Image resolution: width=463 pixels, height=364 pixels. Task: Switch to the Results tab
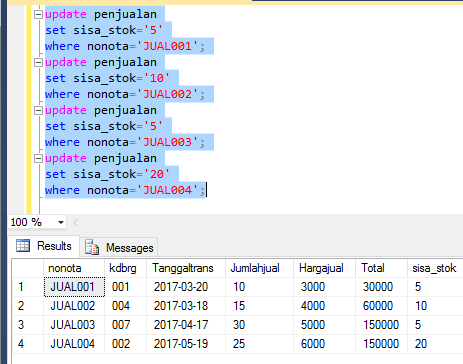[x=43, y=246]
